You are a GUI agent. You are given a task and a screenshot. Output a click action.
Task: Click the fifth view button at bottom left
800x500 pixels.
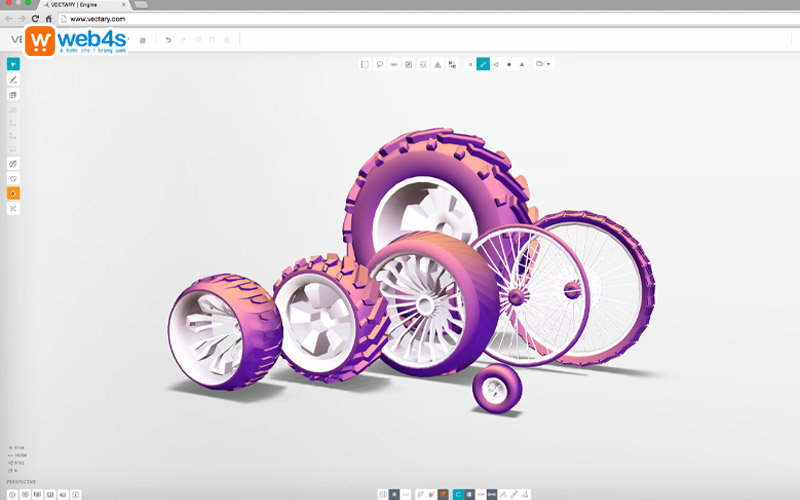(63, 494)
